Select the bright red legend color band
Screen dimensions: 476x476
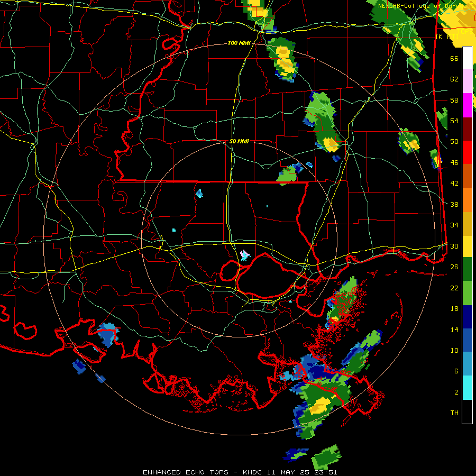[x=467, y=152]
